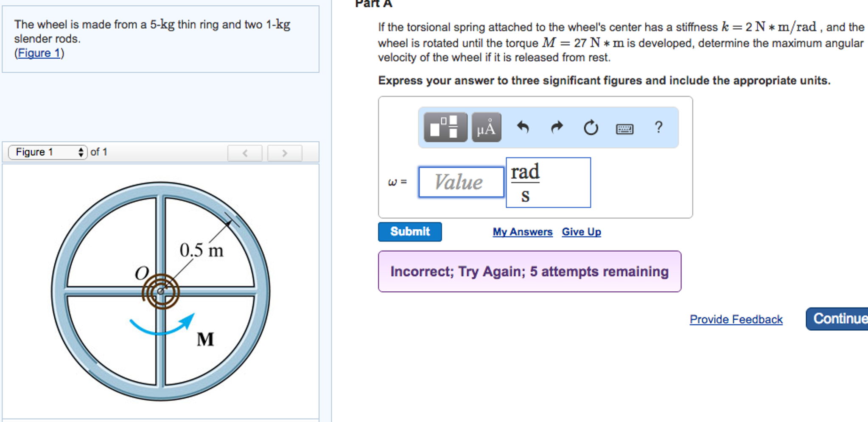Open My Answers

pyautogui.click(x=522, y=231)
